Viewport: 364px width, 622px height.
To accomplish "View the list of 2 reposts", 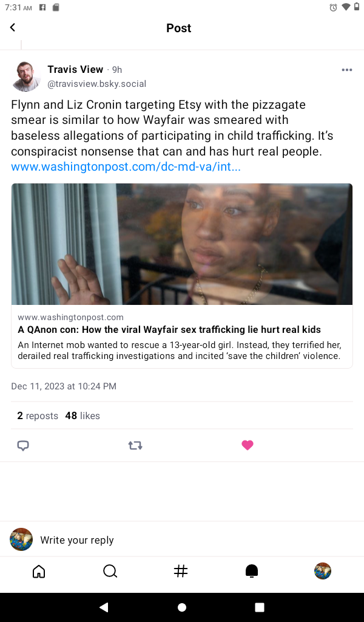I will pyautogui.click(x=38, y=415).
